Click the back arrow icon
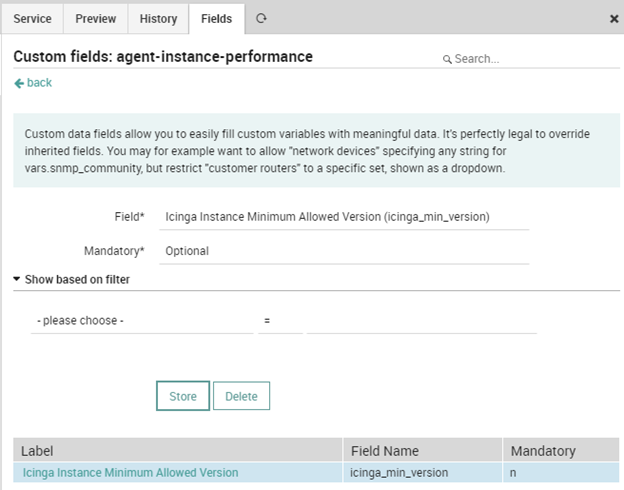 (x=19, y=83)
